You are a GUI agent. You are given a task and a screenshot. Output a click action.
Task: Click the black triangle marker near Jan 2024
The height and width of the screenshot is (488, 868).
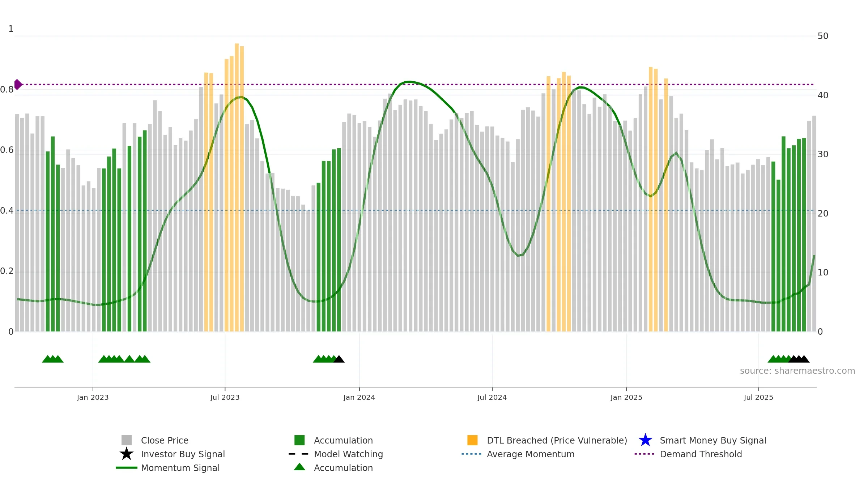[x=339, y=359]
